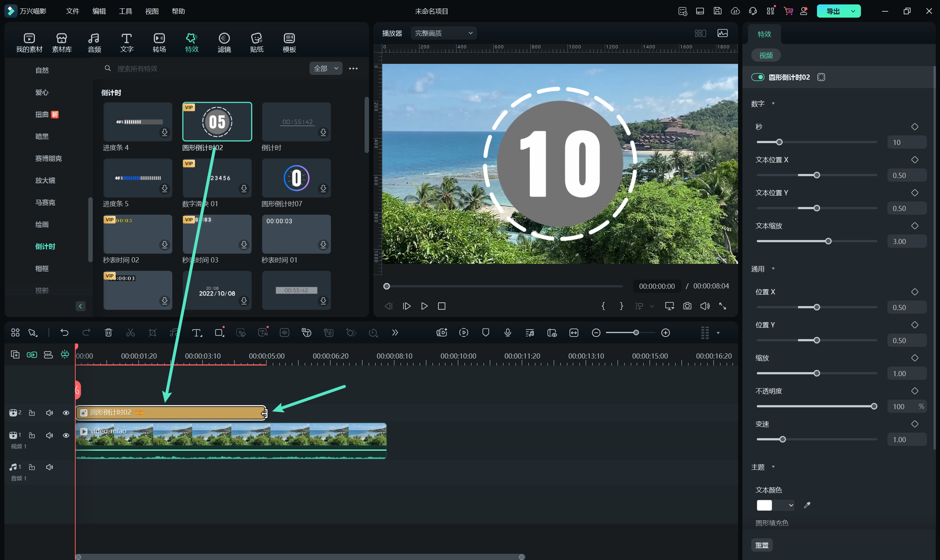This screenshot has width=940, height=560.
Task: Click the delete trash icon in timeline toolbar
Action: [x=108, y=332]
